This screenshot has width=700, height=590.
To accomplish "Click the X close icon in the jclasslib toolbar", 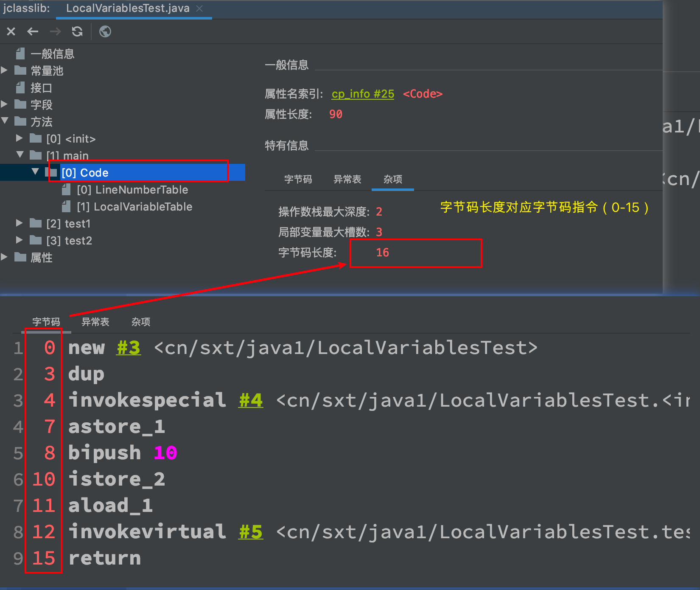I will coord(11,31).
